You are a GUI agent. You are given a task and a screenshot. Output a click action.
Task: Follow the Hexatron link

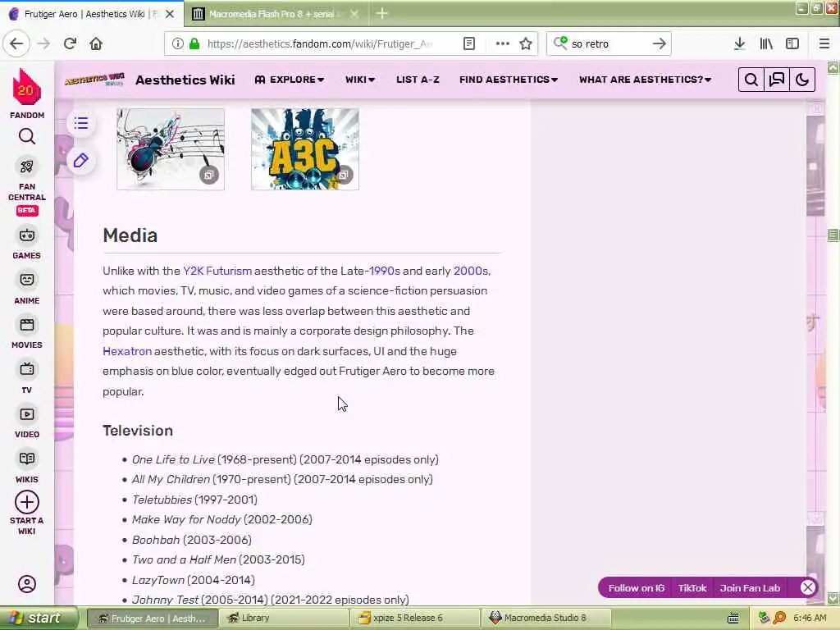[x=127, y=351]
